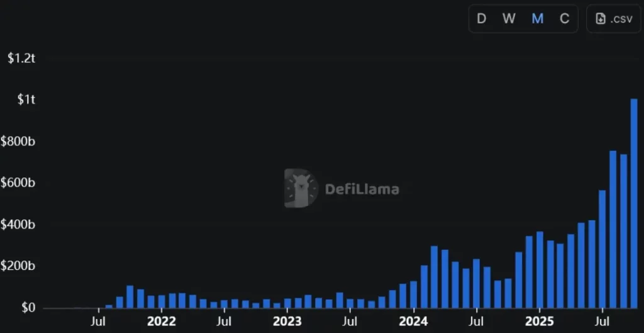The height and width of the screenshot is (333, 644).
Task: Click the 2025 year label
Action: coord(540,322)
